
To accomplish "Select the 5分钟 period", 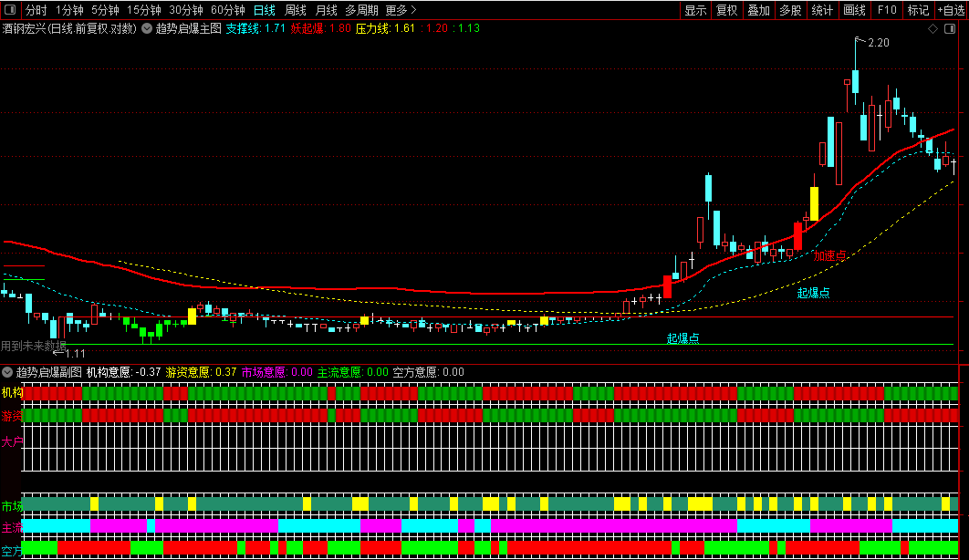I will (105, 11).
